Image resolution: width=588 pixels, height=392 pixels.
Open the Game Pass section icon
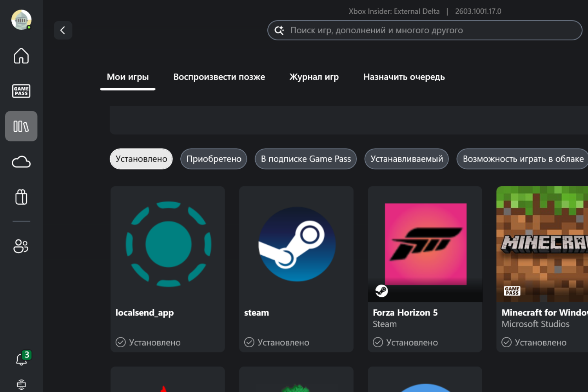point(21,91)
